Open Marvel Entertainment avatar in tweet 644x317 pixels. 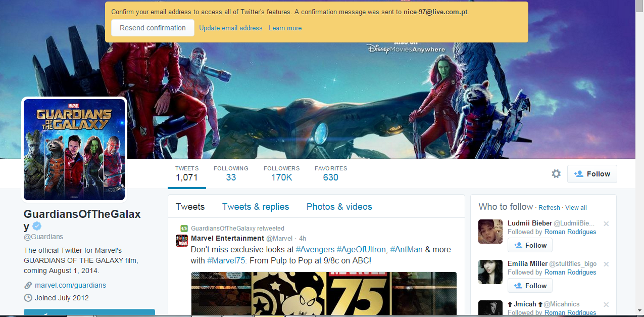[x=182, y=241]
